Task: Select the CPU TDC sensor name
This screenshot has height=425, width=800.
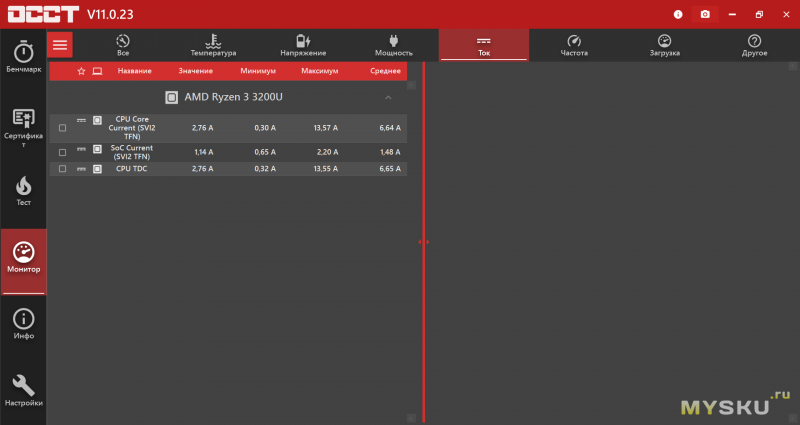Action: point(132,168)
